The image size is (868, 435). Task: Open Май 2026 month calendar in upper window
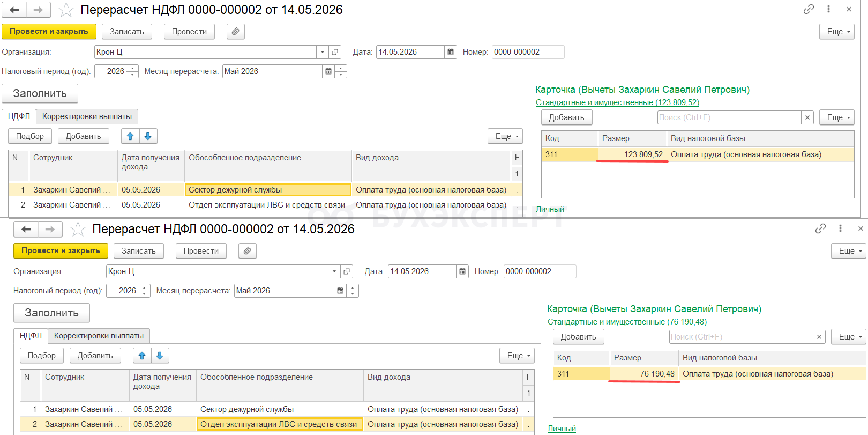point(328,71)
